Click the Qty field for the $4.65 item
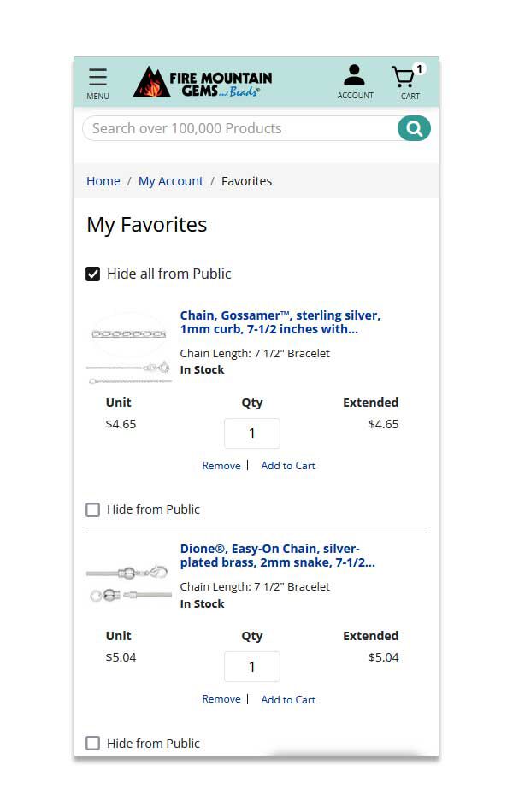The image size is (513, 812). pyautogui.click(x=252, y=433)
